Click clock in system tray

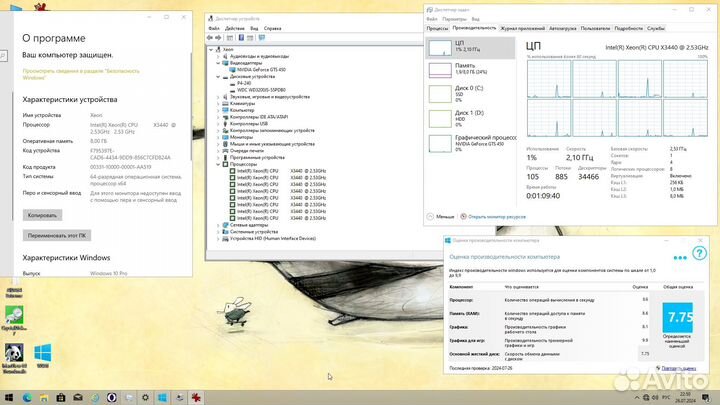(685, 398)
